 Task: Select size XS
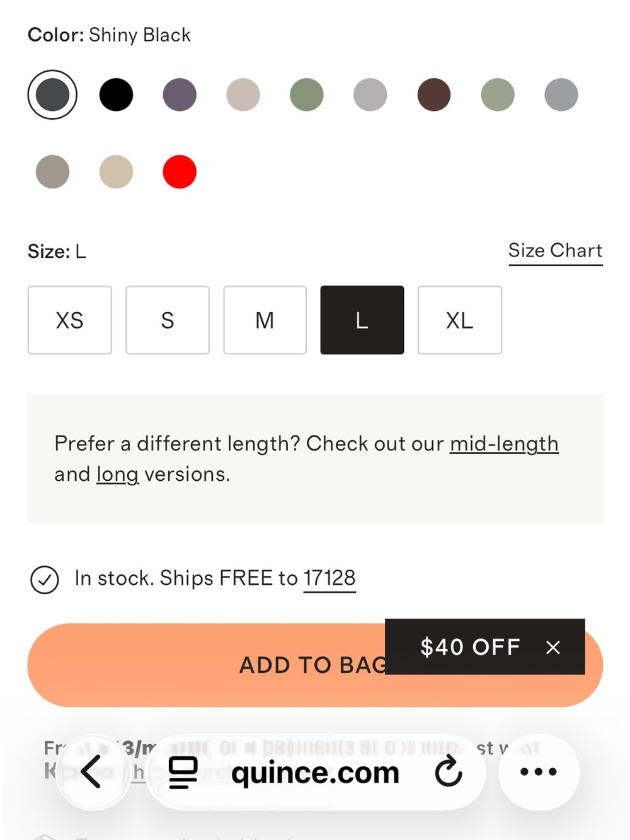[x=70, y=320]
